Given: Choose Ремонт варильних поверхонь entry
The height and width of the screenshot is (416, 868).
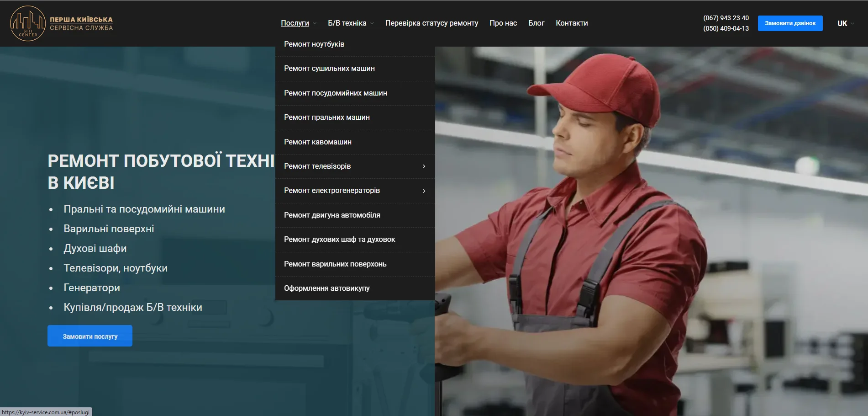Looking at the screenshot, I should 335,264.
